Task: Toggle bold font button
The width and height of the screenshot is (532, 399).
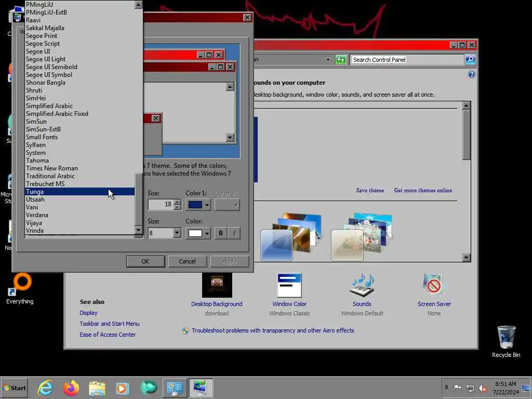Action: (x=221, y=233)
